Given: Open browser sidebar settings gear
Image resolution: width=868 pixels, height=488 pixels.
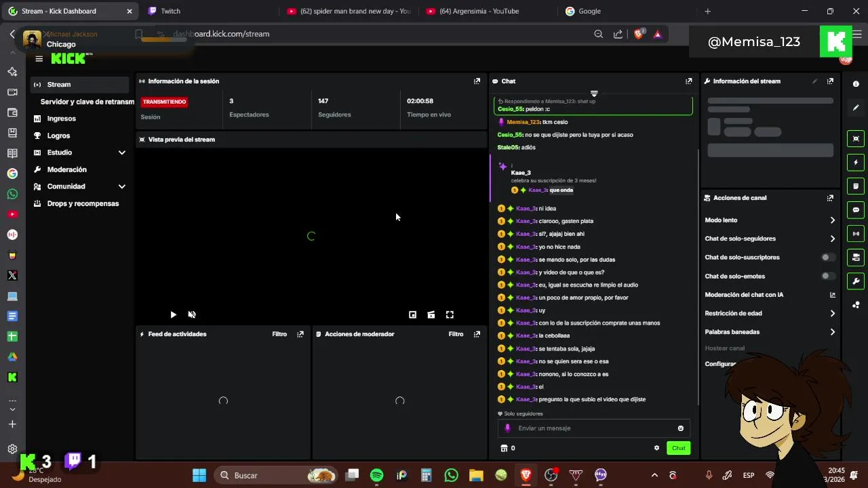Looking at the screenshot, I should [12, 449].
